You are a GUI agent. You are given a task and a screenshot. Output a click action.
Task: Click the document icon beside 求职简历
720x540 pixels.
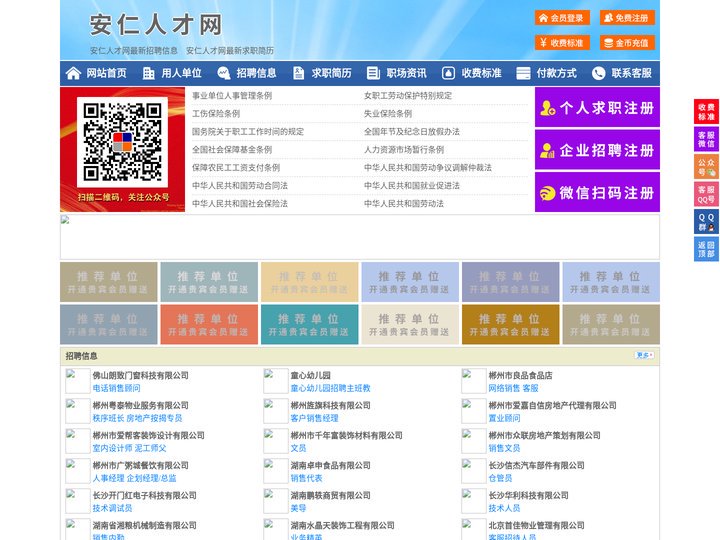tap(298, 73)
